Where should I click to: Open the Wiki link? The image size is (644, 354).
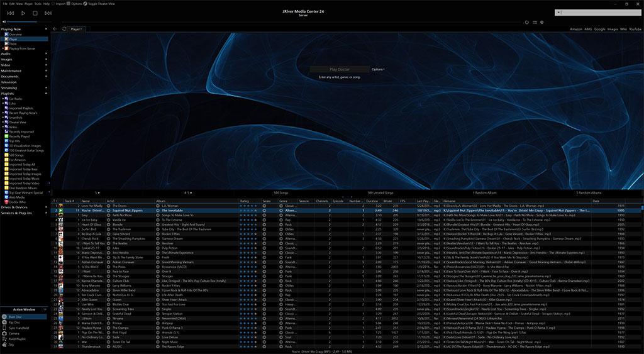pyautogui.click(x=623, y=29)
